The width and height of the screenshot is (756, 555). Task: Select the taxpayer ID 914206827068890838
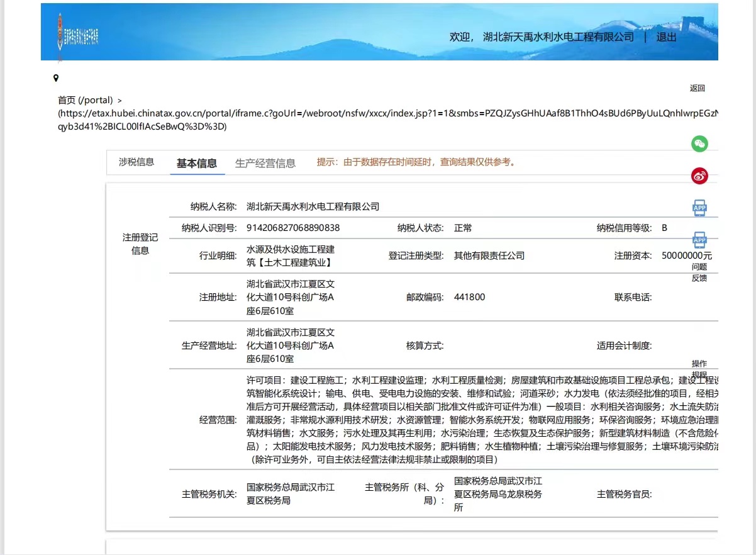293,228
